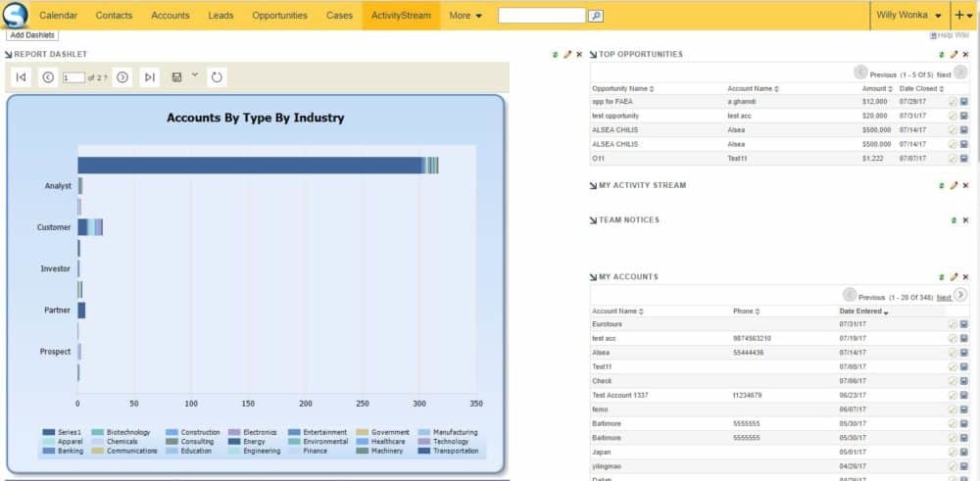Image resolution: width=980 pixels, height=481 pixels.
Task: Collapse the My Activity Stream dashlet
Action: coord(593,185)
